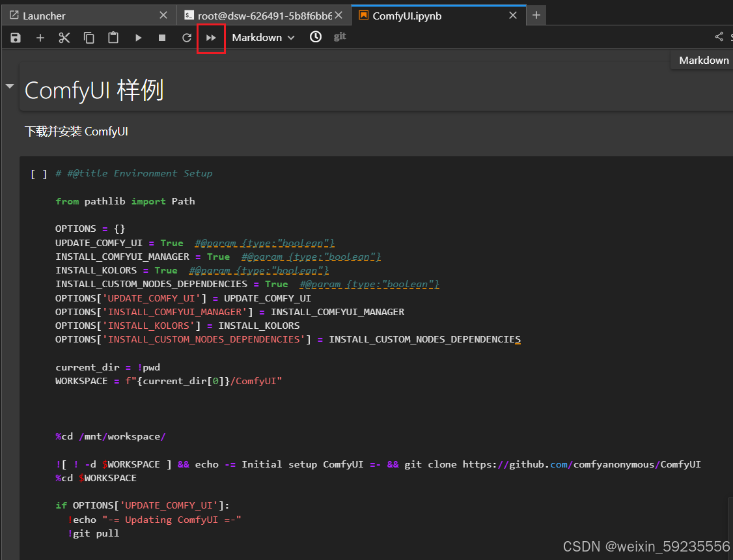Click the github.com ComfyUI clone URL

click(x=581, y=464)
